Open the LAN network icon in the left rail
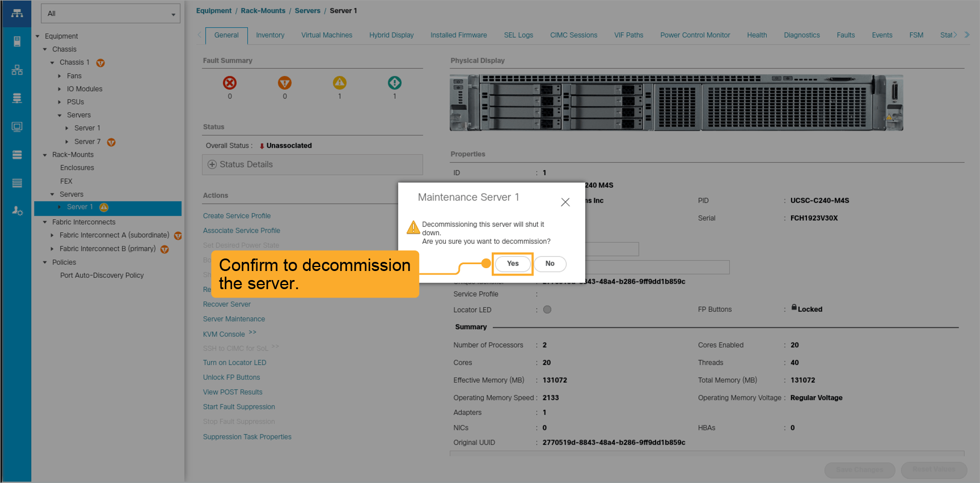The height and width of the screenshot is (483, 980). coord(17,70)
